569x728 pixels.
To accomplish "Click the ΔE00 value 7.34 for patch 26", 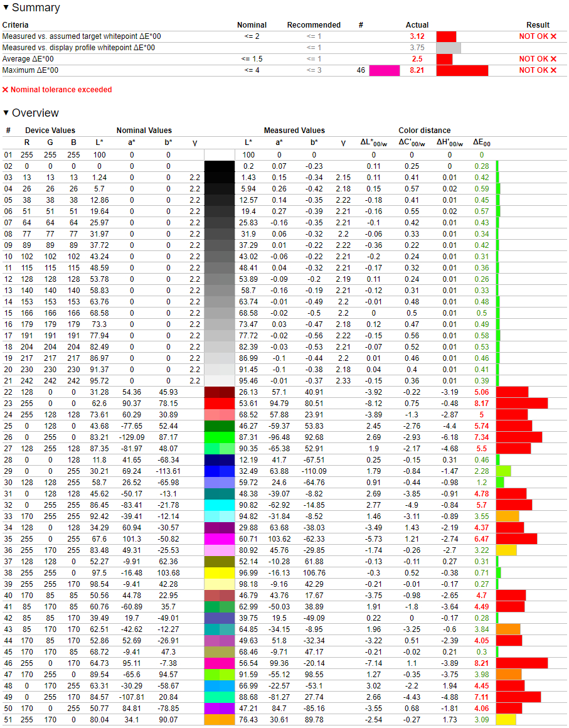I will pyautogui.click(x=481, y=437).
